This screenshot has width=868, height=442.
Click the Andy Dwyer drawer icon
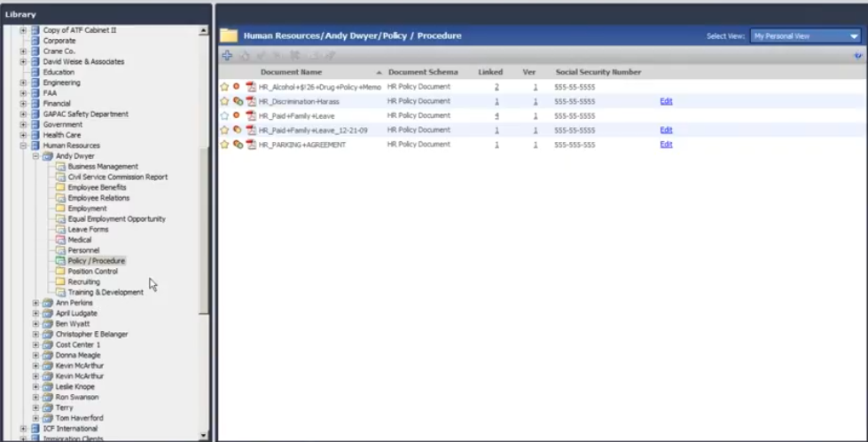pos(48,156)
